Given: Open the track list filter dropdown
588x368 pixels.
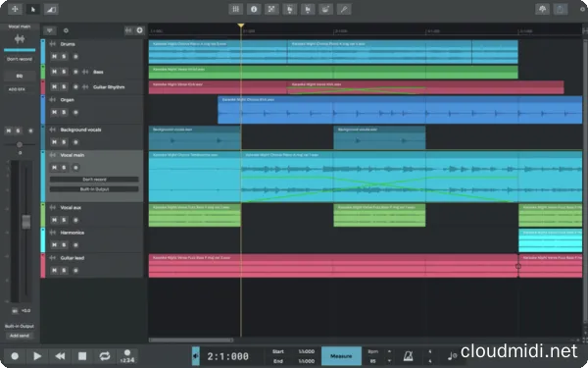Looking at the screenshot, I should pyautogui.click(x=50, y=30).
